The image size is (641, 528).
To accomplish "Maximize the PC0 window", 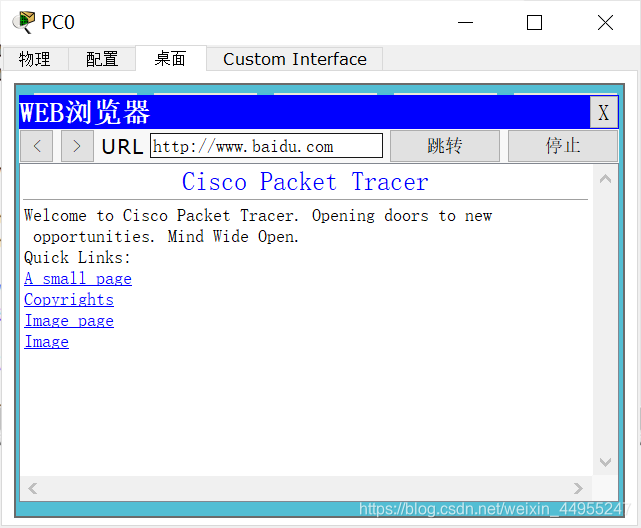I will tap(534, 22).
